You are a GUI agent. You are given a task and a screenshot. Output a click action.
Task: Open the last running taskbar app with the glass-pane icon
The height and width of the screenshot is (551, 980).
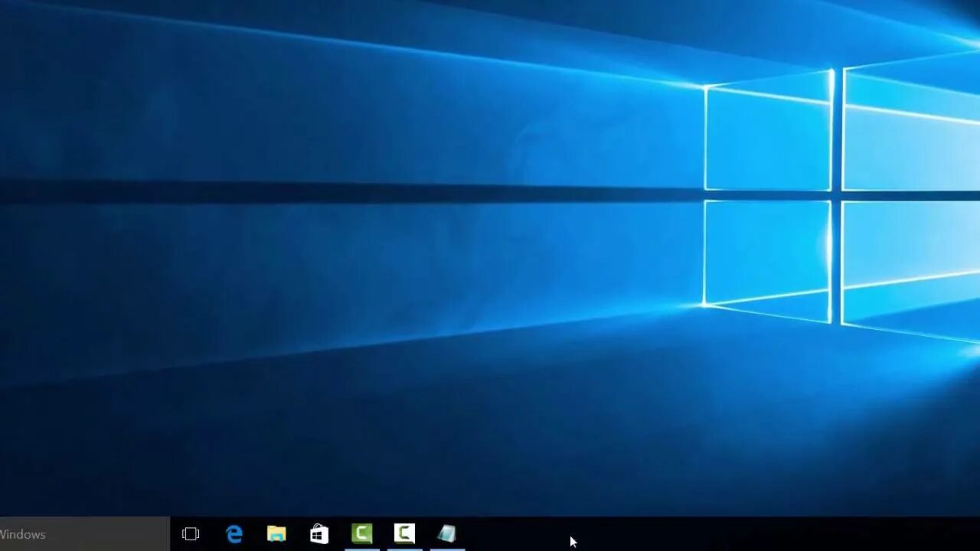click(447, 533)
